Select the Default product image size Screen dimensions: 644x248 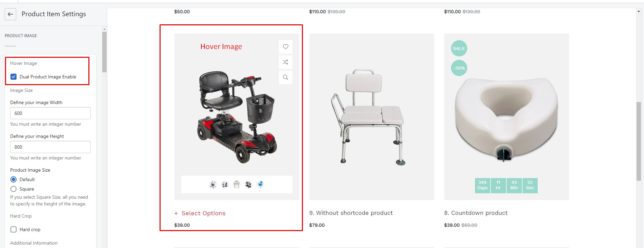click(13, 179)
